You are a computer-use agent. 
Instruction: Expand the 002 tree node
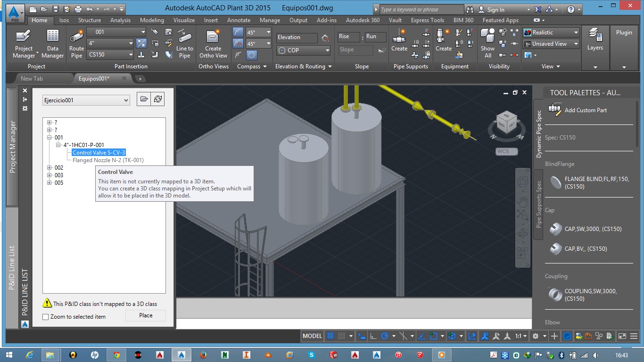click(49, 168)
